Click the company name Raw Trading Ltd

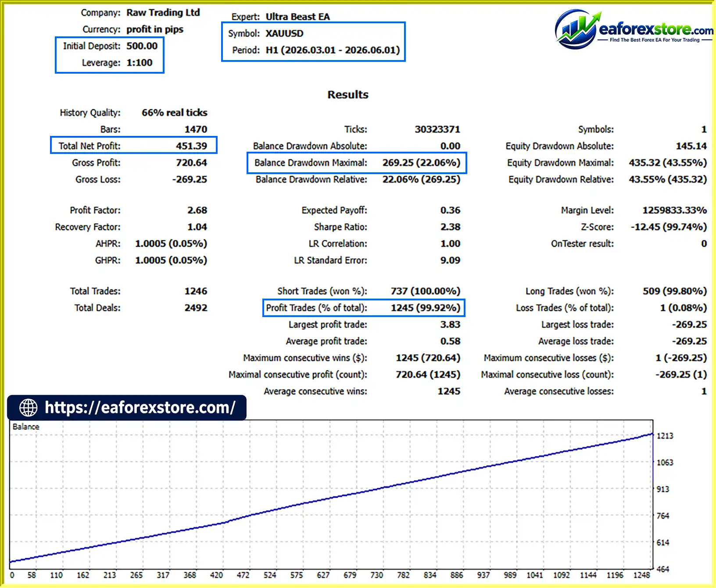[x=163, y=13]
